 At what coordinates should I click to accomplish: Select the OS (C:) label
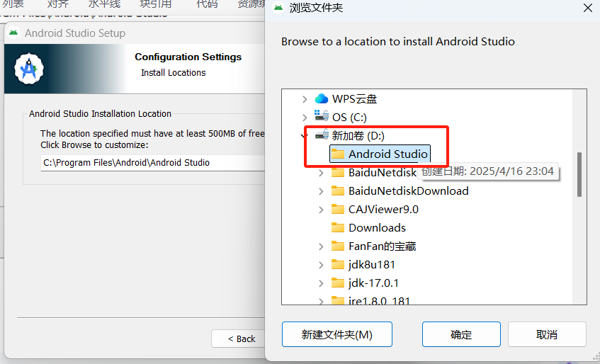point(349,117)
